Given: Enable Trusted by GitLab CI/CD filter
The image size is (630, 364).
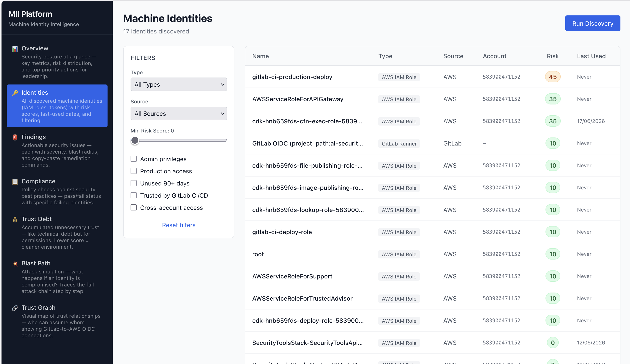Looking at the screenshot, I should point(134,195).
